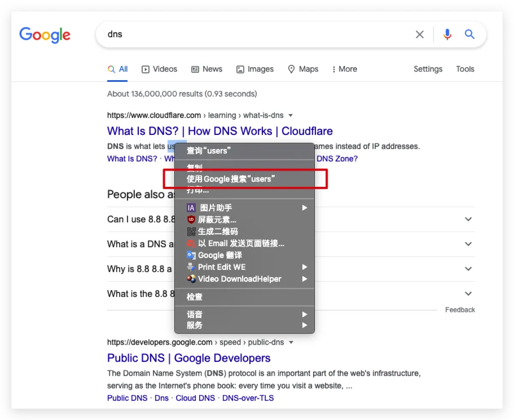This screenshot has height=420, width=514.
Task: Clear the search box with X icon
Action: (x=420, y=35)
